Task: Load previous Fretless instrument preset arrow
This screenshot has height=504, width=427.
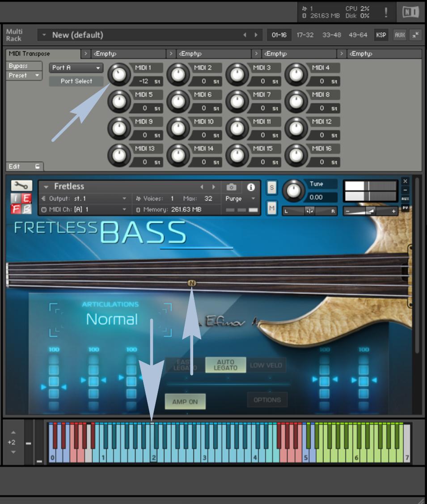Action: (x=202, y=187)
